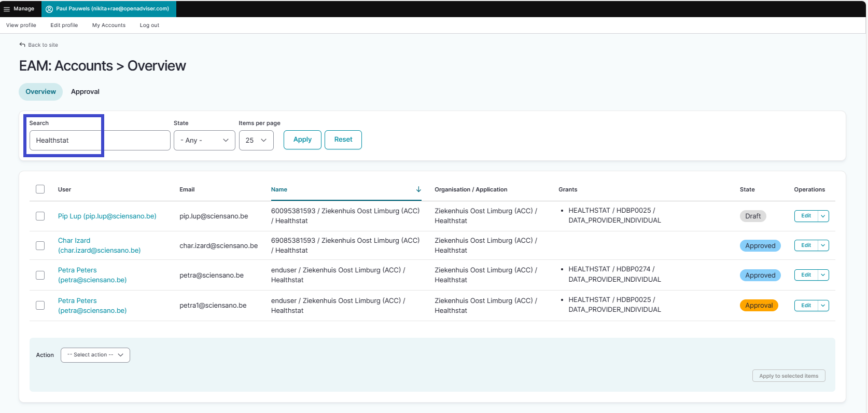The width and height of the screenshot is (868, 413).
Task: Click the Search input field
Action: point(100,140)
